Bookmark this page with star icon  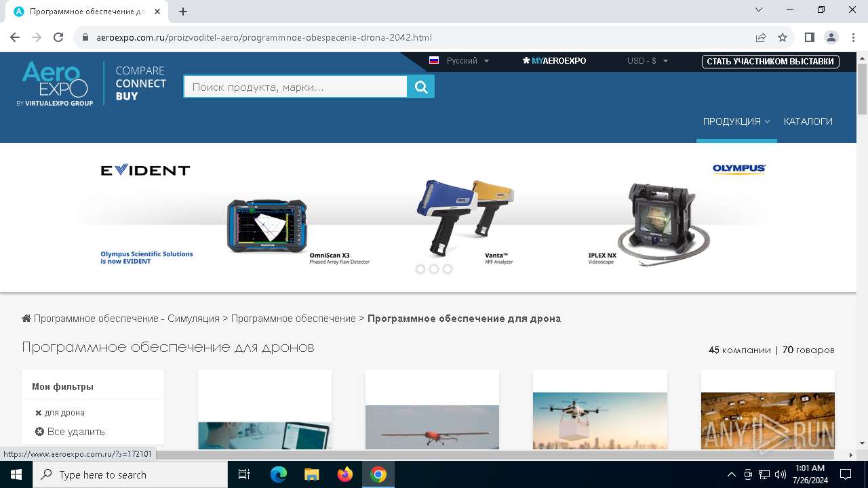(x=783, y=37)
